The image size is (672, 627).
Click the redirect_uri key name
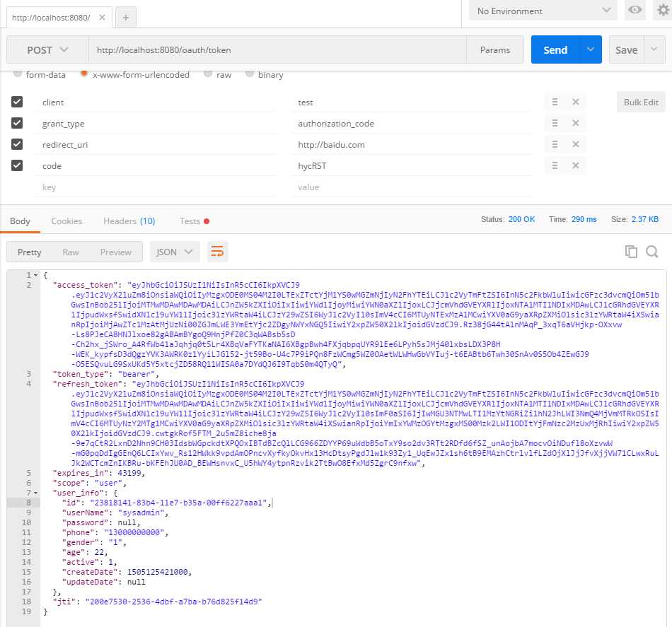pyautogui.click(x=65, y=145)
